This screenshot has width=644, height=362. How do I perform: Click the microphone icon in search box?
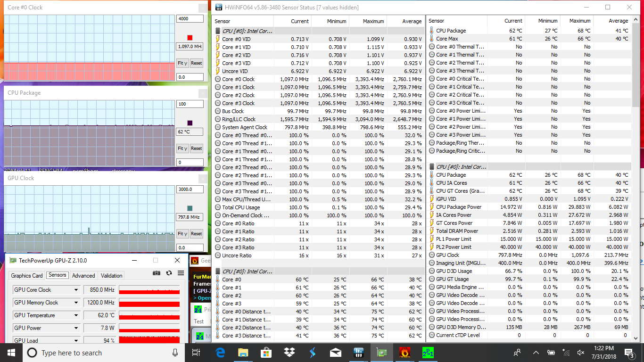coord(175,353)
